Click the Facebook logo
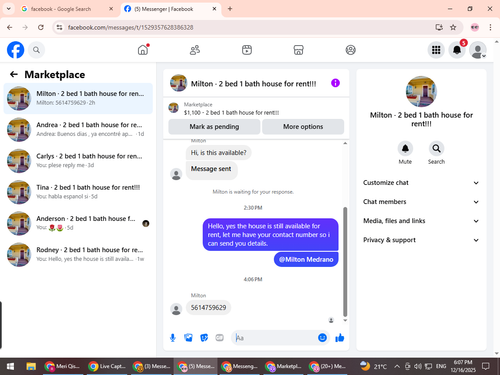The width and height of the screenshot is (500, 375). pyautogui.click(x=16, y=50)
